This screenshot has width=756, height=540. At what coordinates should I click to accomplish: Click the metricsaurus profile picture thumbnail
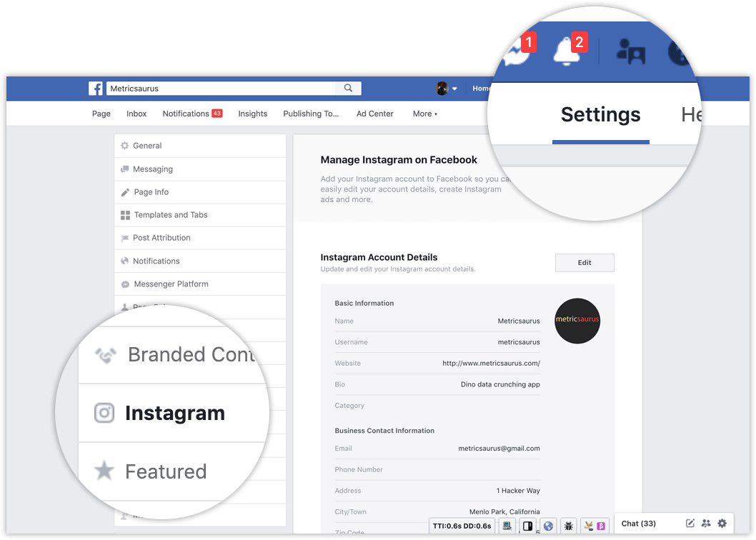577,321
